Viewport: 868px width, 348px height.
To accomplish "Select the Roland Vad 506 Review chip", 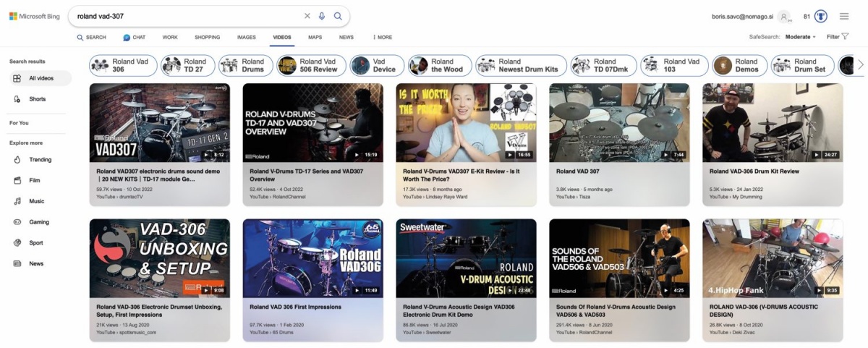I will (311, 66).
